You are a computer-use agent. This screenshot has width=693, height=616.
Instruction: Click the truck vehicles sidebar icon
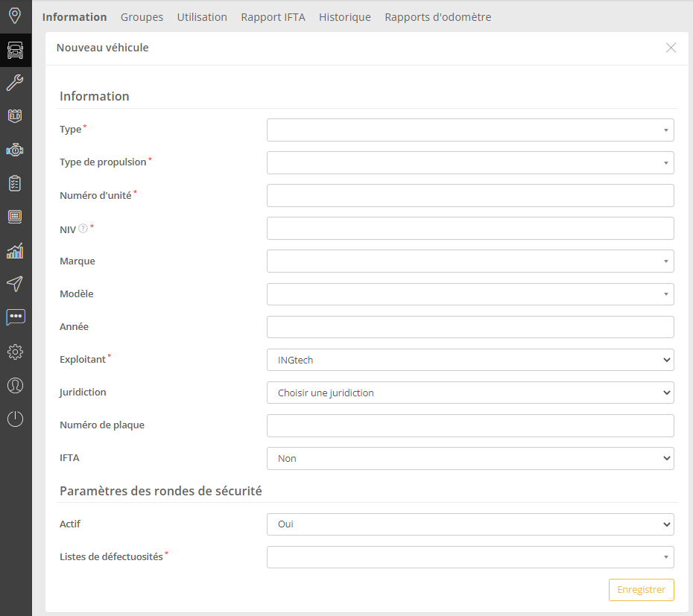15,50
